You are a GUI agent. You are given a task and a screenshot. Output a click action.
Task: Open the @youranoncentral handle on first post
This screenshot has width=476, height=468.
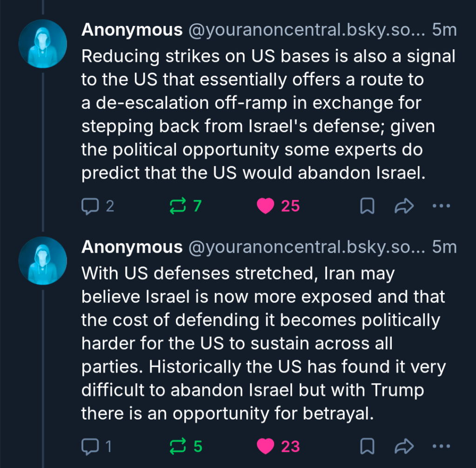[x=306, y=30]
